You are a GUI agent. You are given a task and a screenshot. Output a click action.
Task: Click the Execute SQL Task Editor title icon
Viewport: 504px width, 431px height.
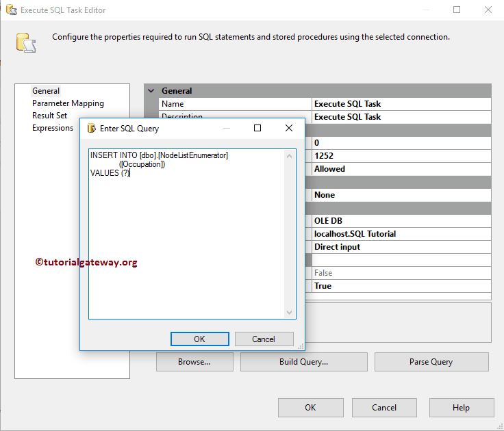click(12, 10)
